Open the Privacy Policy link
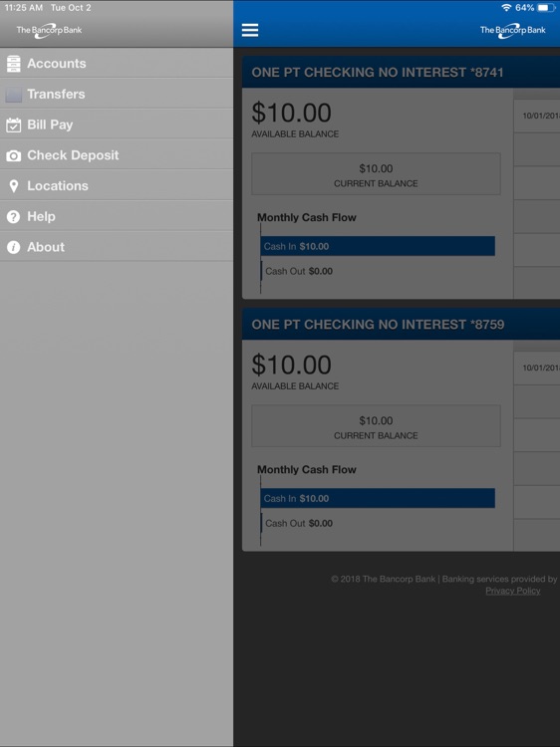 tap(513, 591)
